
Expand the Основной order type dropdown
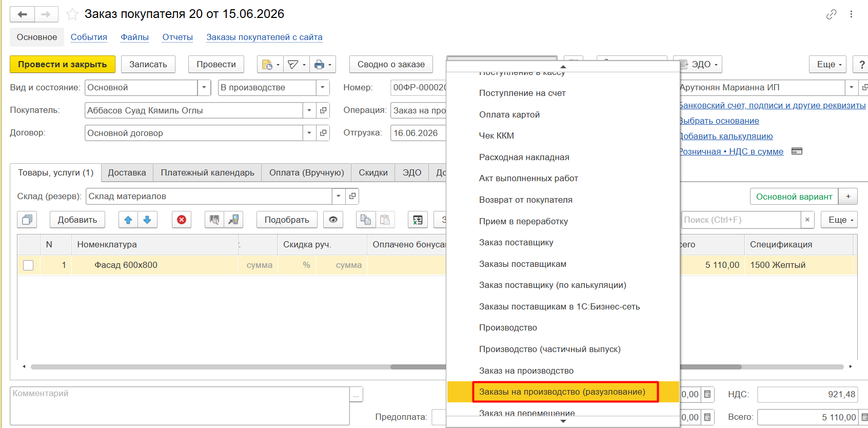tap(204, 88)
